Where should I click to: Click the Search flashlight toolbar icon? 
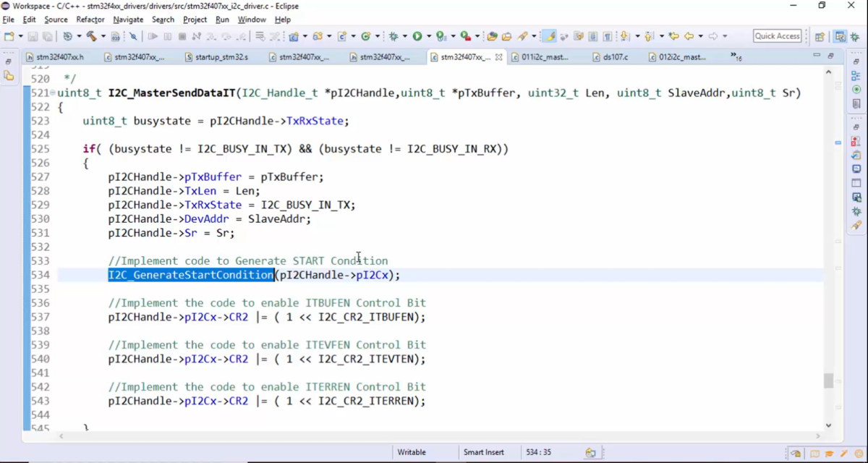pos(522,36)
